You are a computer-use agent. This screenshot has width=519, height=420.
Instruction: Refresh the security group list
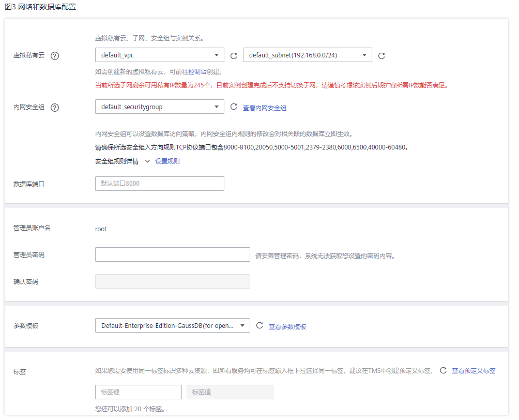click(x=234, y=107)
